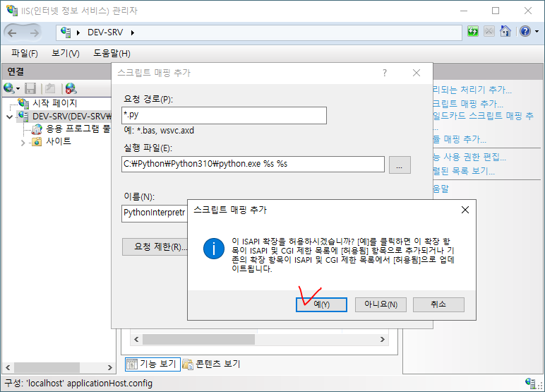Click the Save icon in Connections toolbar
545x392 pixels.
pos(30,88)
